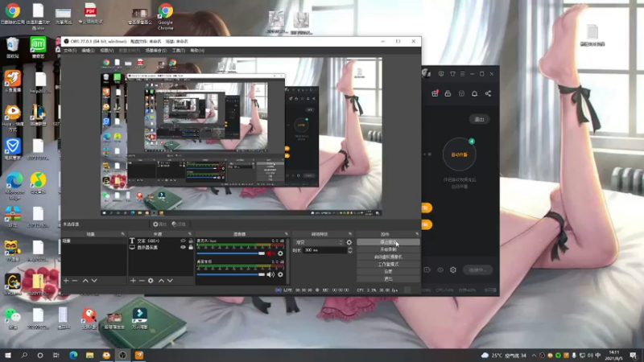644x362 pixels.
Task: Click the share icon in side window
Action: 488,93
